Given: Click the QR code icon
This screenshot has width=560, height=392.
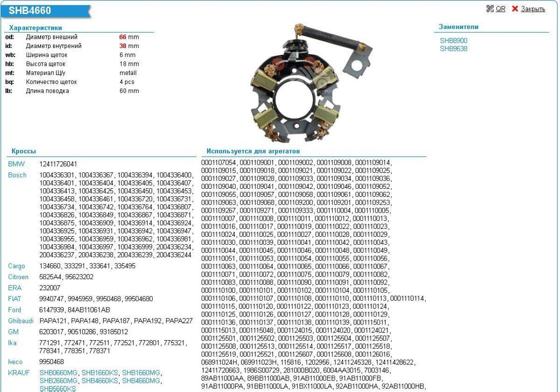Looking at the screenshot, I should click(490, 9).
